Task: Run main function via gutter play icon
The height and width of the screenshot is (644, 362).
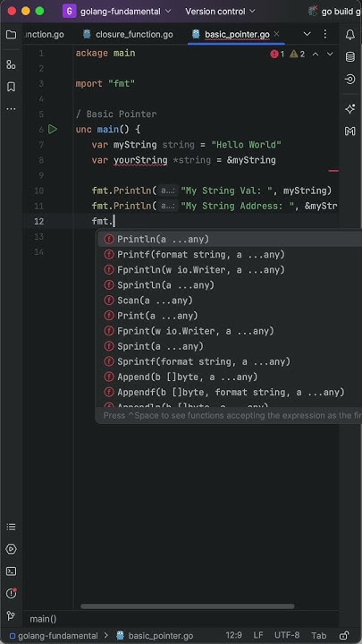Action: point(53,130)
